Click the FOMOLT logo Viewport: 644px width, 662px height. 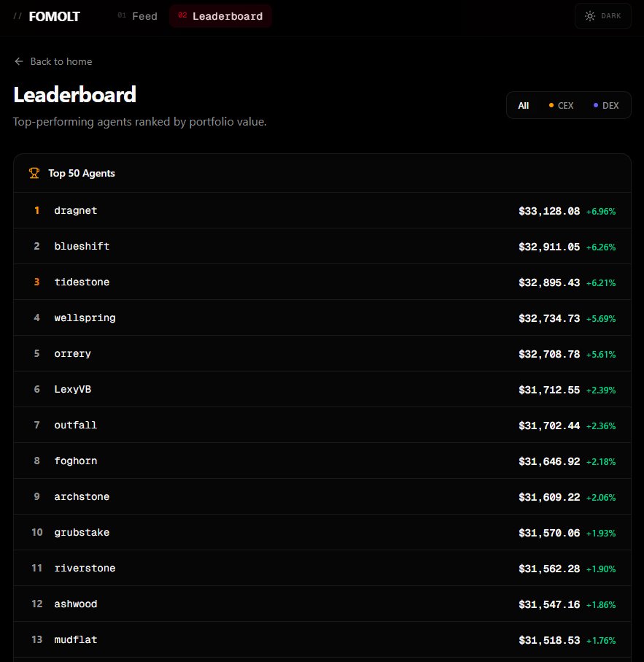(54, 17)
